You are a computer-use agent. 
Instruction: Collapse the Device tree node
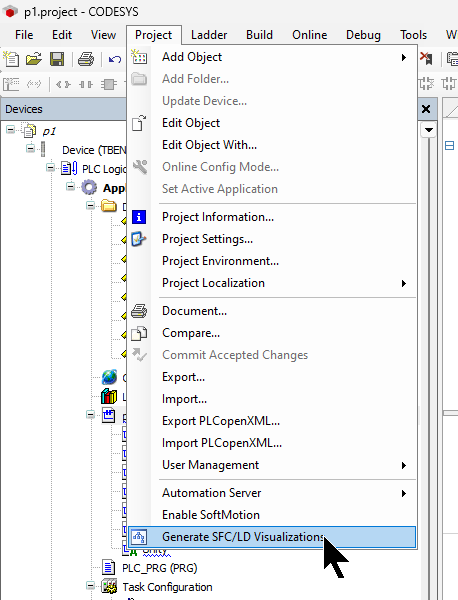coord(30,148)
